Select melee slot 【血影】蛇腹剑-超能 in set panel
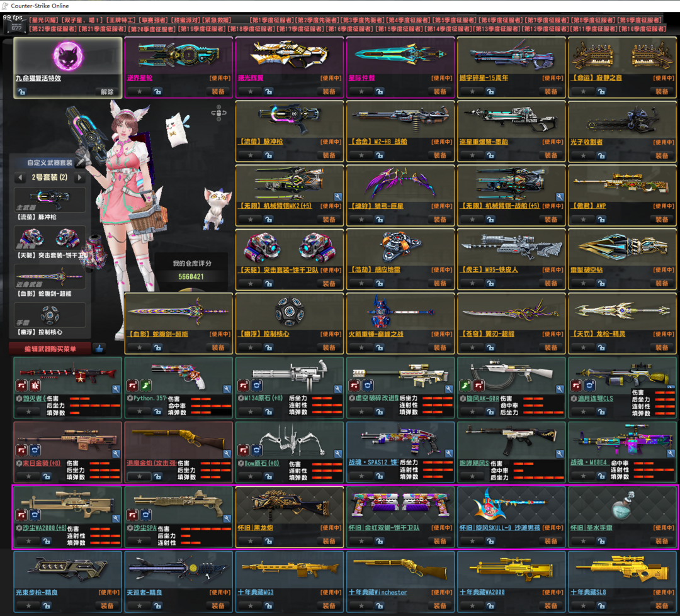The width and height of the screenshot is (680, 616). tap(50, 277)
